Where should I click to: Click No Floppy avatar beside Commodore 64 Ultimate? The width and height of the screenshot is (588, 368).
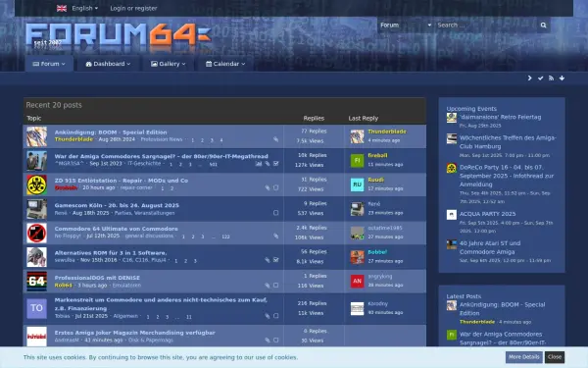coord(37,233)
